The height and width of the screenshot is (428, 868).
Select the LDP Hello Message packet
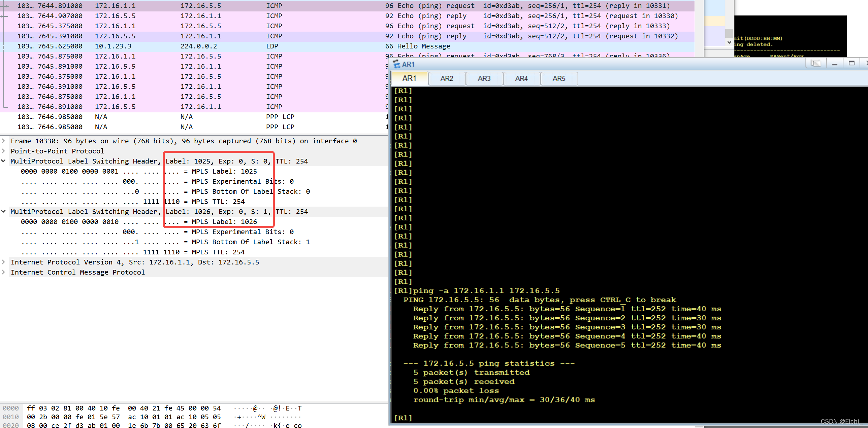click(347, 46)
